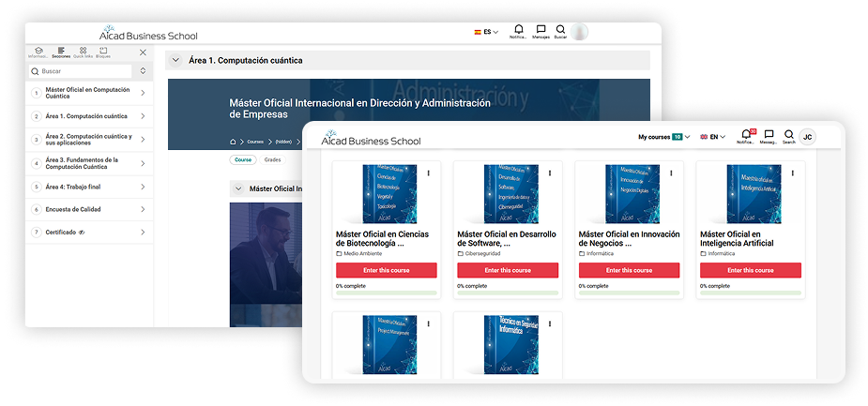
Task: Open three-dot menu on Inteligencia Artificial card
Action: pyautogui.click(x=793, y=173)
